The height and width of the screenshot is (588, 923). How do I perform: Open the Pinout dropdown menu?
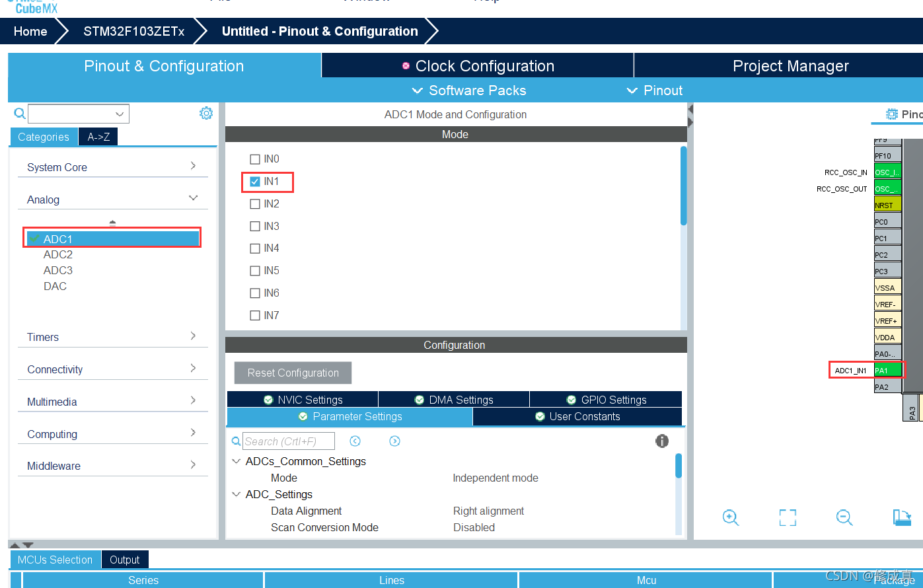pos(654,91)
